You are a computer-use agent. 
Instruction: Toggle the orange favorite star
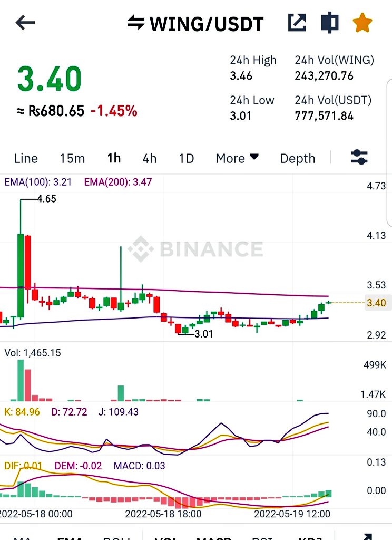tap(362, 23)
